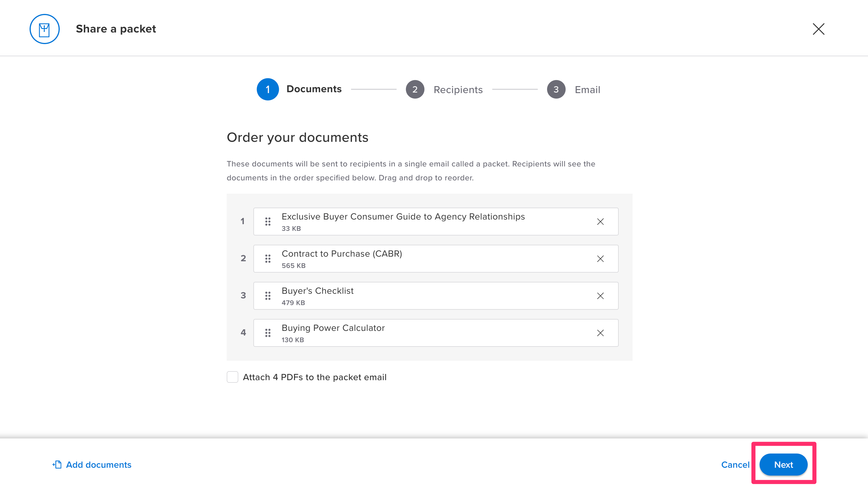Enable attaching 4 PDFs to packet email
This screenshot has height=486, width=868.
233,377
